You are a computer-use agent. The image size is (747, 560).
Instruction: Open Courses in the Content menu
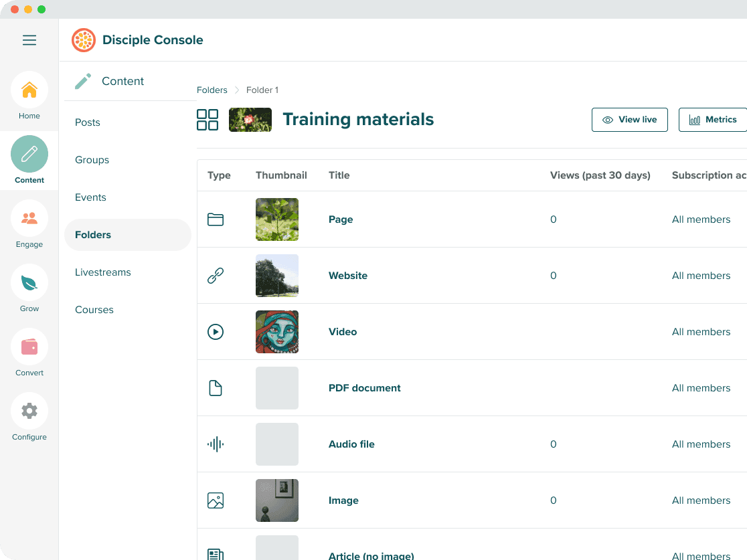[94, 310]
